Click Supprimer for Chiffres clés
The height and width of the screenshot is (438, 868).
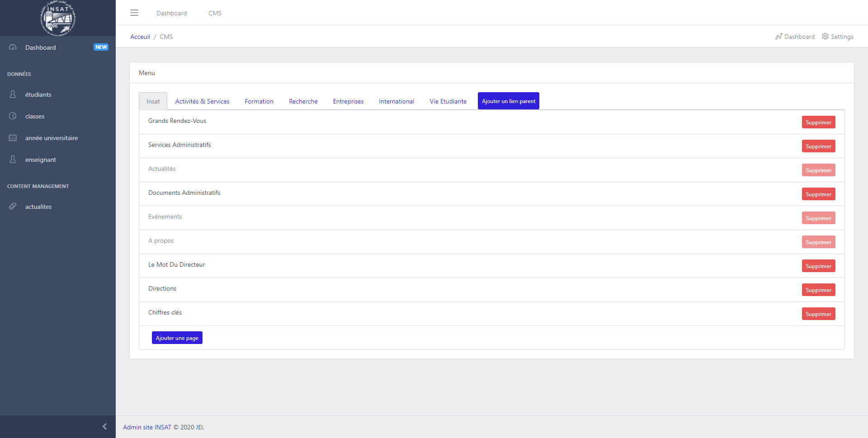click(x=818, y=314)
